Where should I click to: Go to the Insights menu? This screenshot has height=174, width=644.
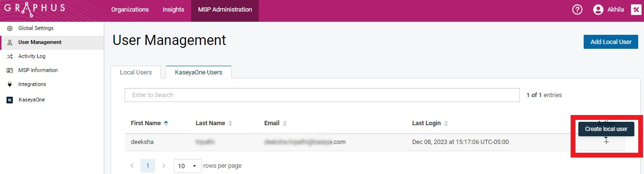[173, 10]
